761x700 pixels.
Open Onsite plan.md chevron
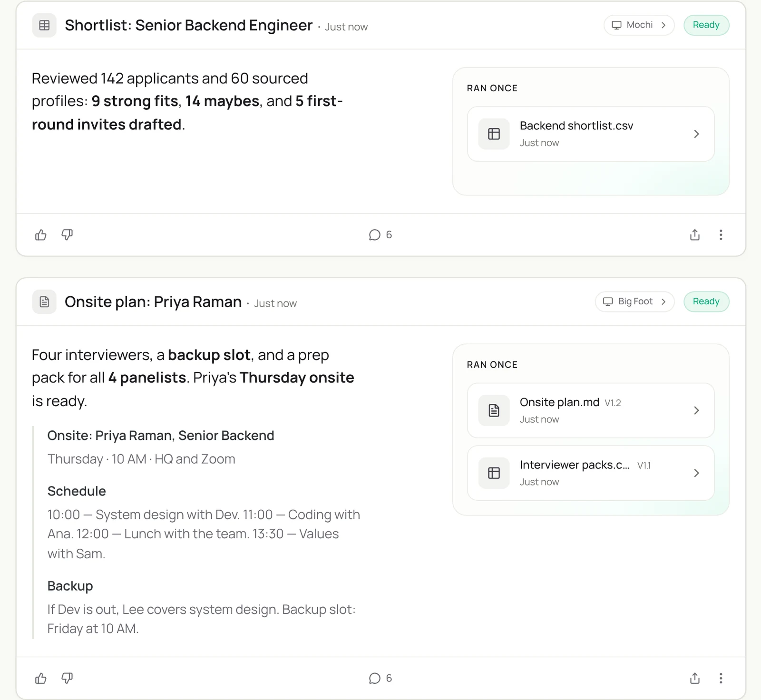point(696,410)
